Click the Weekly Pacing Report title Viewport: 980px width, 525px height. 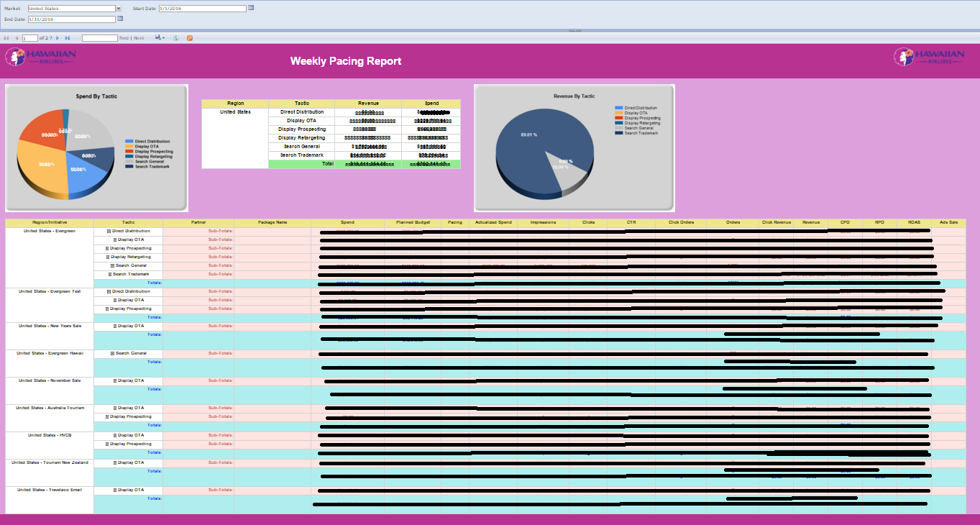pyautogui.click(x=346, y=61)
